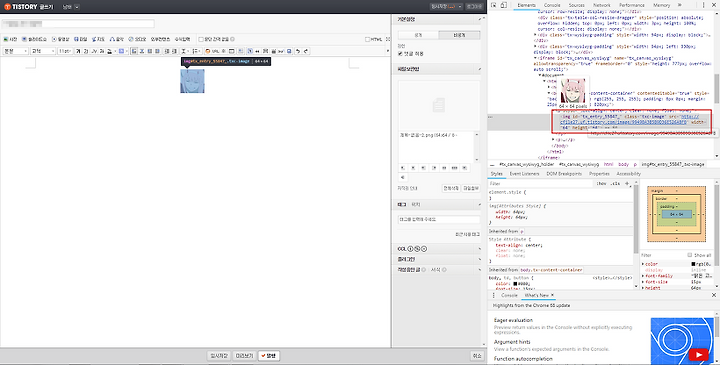720x365 pixels.
Task: Play the YouTube video in What's New
Action: 698,355
